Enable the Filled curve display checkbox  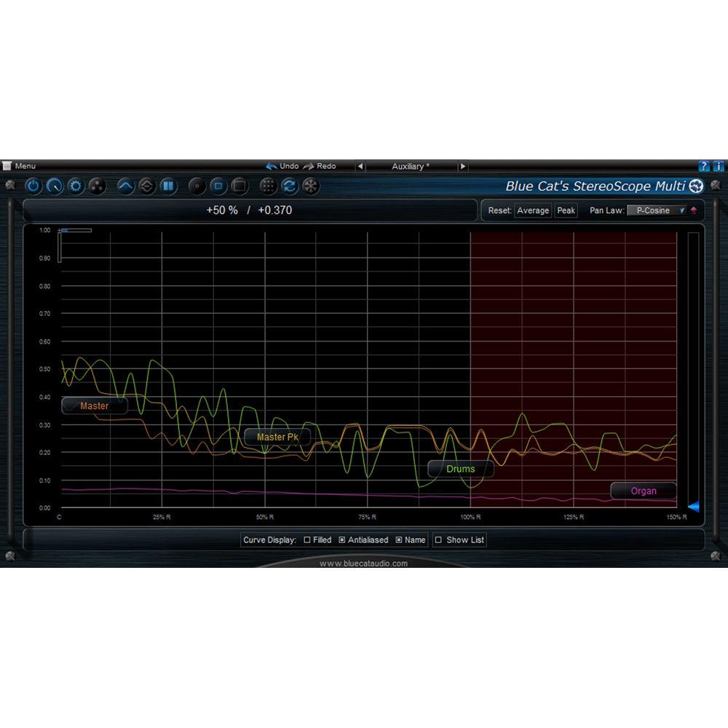306,540
